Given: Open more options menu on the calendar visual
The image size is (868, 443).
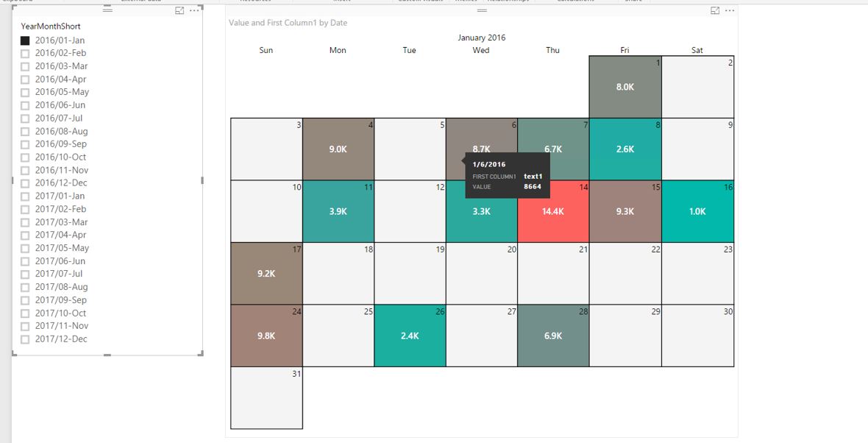Looking at the screenshot, I should tap(730, 10).
